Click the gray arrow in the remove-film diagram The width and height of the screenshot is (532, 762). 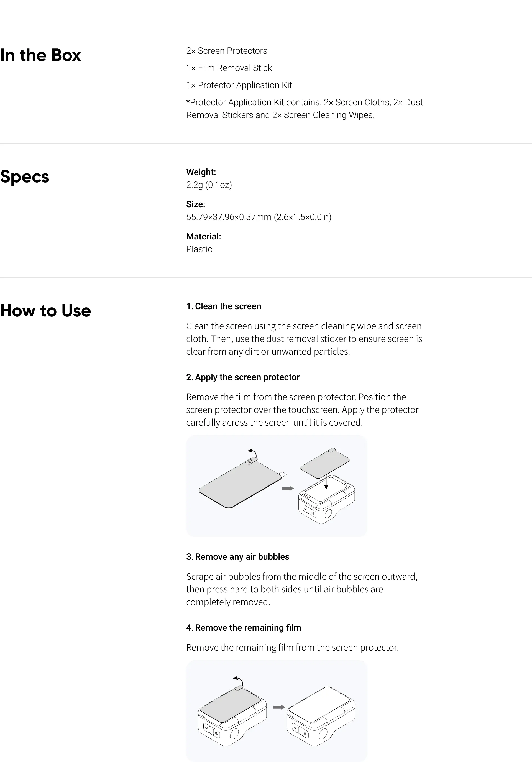point(279,707)
